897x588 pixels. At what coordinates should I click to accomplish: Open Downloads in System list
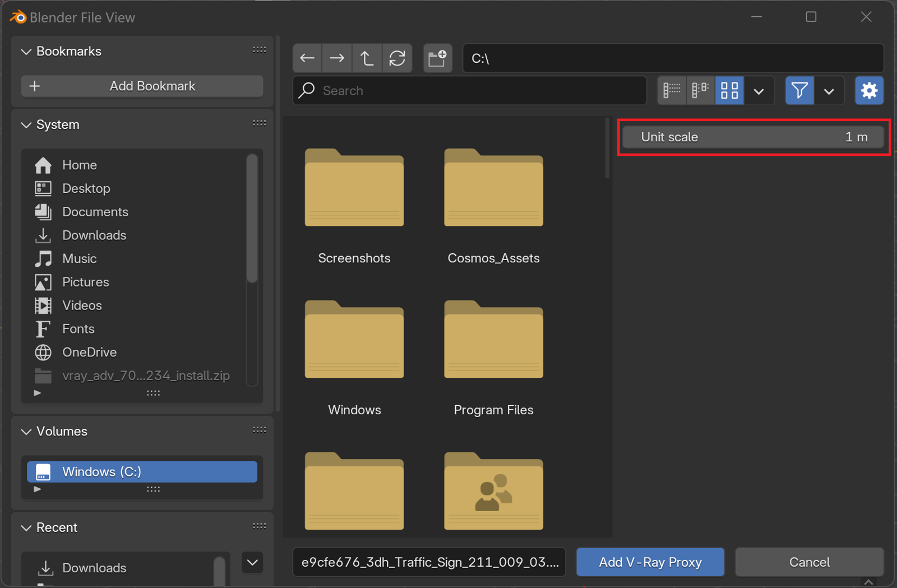pyautogui.click(x=137, y=235)
